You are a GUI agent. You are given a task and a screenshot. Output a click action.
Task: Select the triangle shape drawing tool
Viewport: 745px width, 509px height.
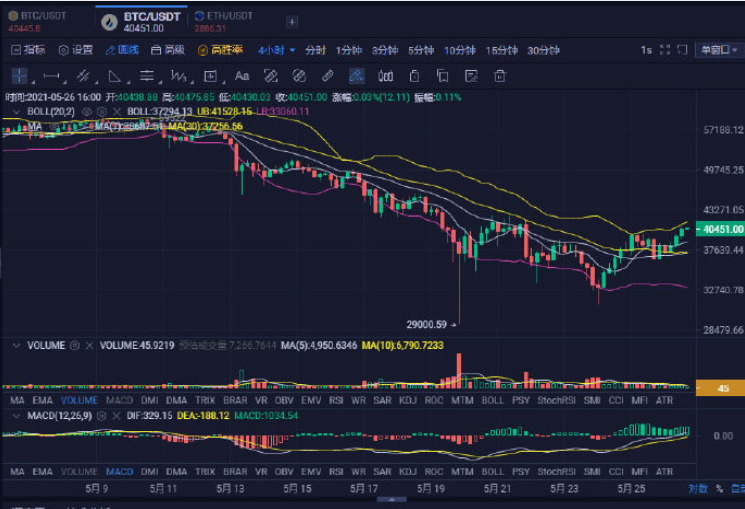coord(115,76)
